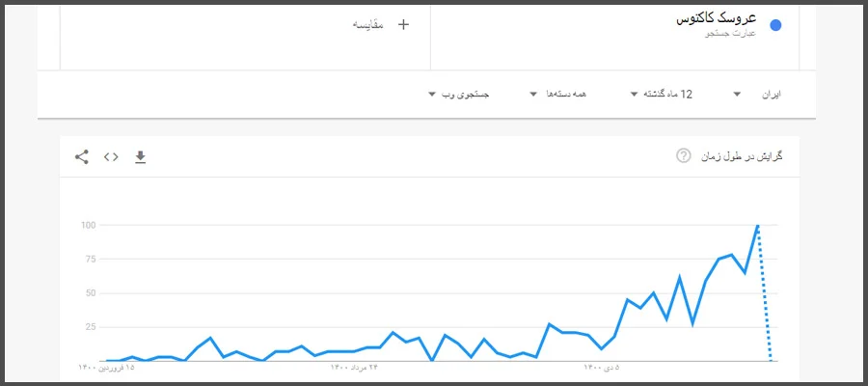Click the 50 label on the vertical axis

[x=90, y=293]
